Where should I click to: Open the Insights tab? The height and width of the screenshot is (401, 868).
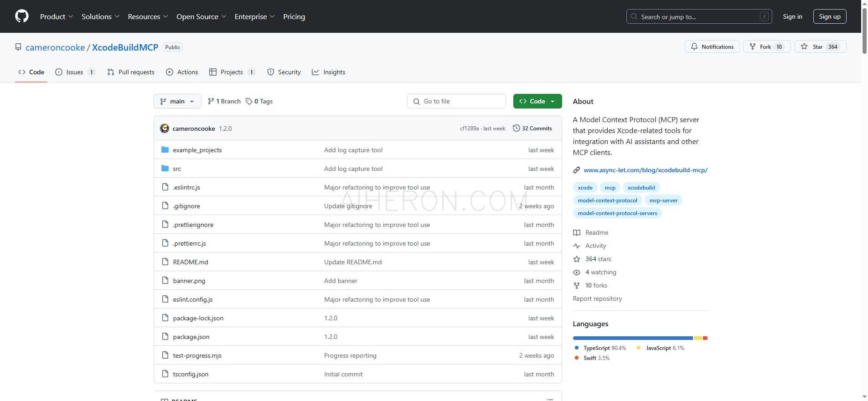click(328, 72)
